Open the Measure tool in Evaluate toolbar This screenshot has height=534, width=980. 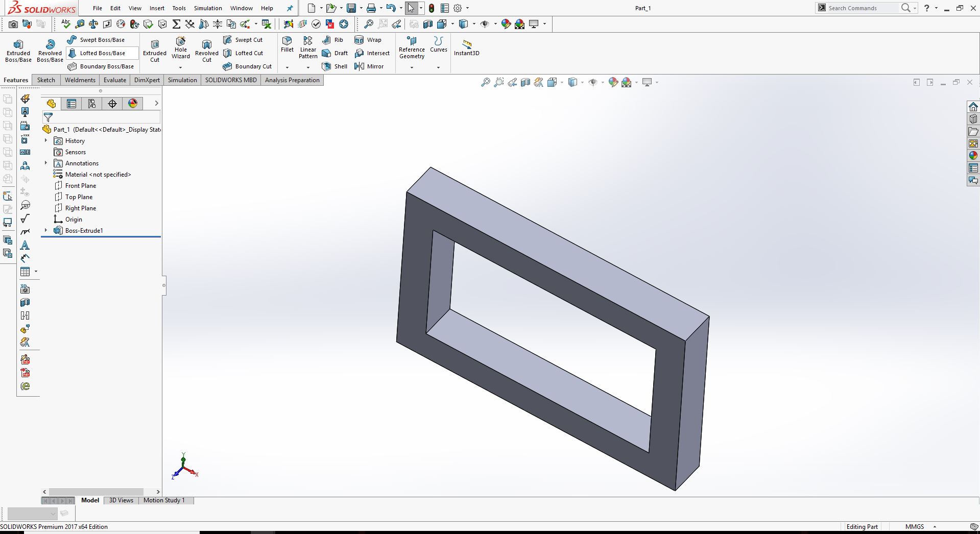[79, 24]
